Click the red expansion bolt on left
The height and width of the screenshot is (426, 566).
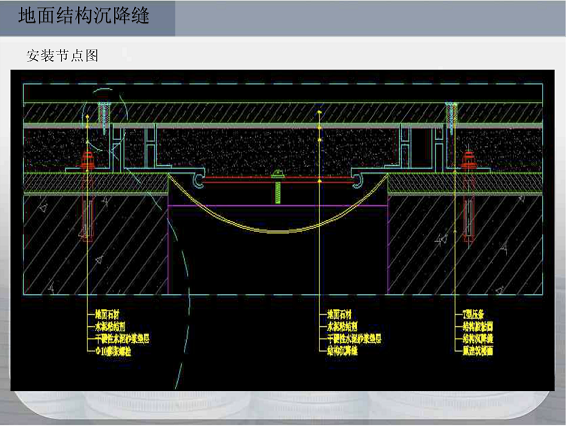pos(87,195)
